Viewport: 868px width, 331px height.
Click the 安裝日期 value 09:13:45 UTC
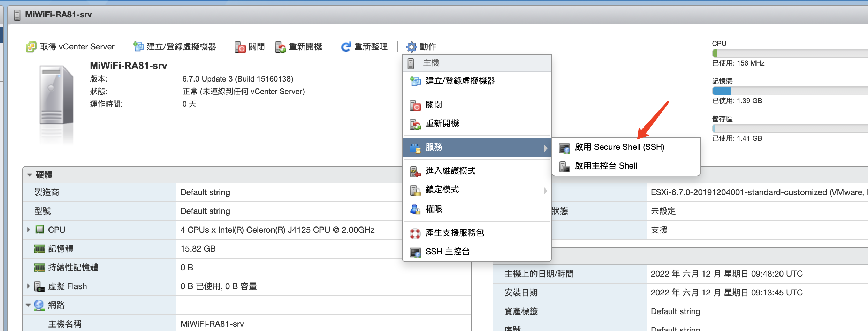(726, 293)
